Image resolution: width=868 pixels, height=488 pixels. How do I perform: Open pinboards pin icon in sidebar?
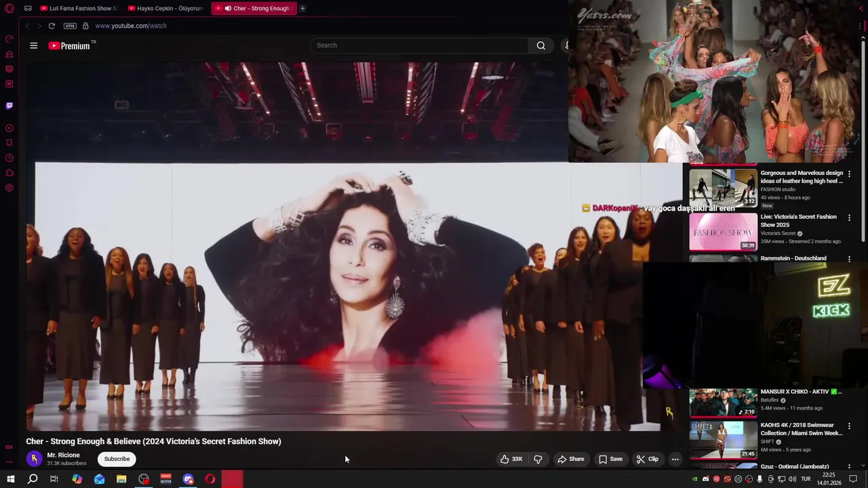click(x=9, y=143)
